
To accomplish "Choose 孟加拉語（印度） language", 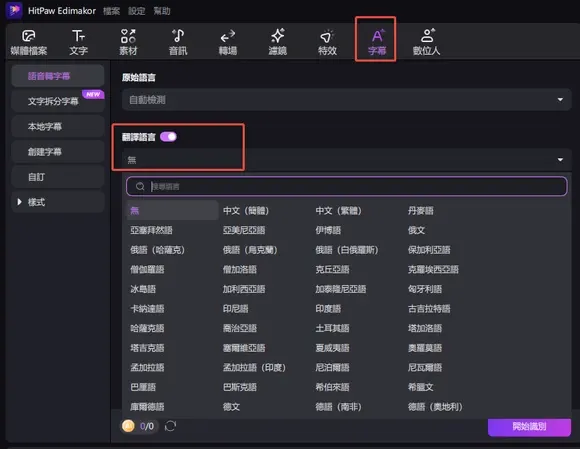I will [x=254, y=367].
